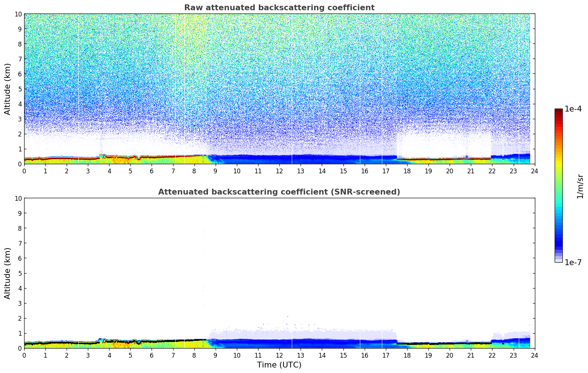
Task: Click time tick "12" under the Raw plot
Action: click(x=279, y=171)
